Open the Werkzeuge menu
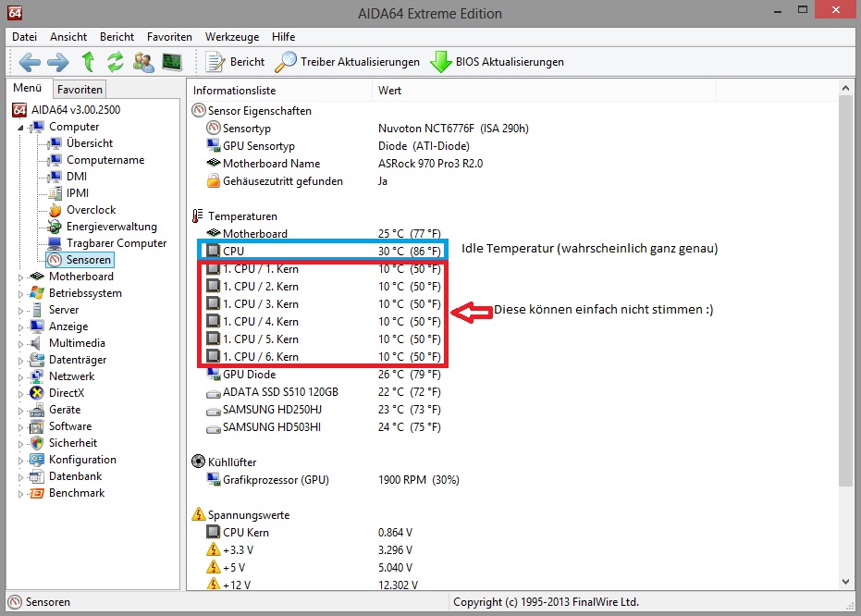The image size is (861, 616). [232, 37]
